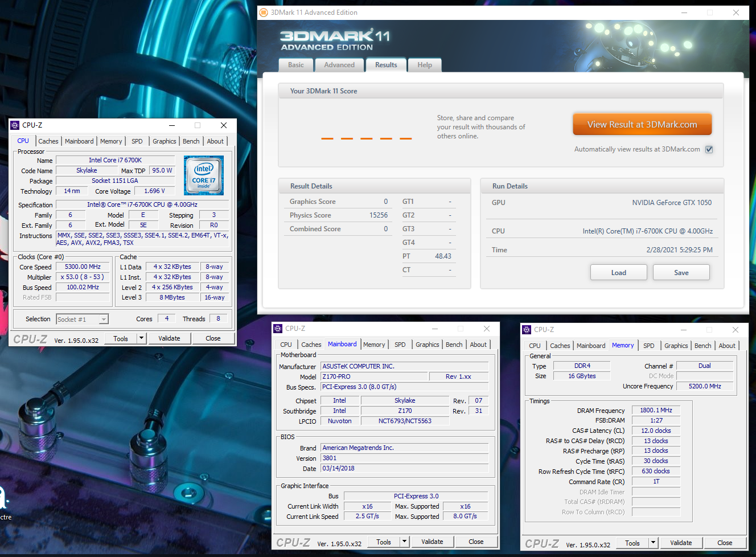Click the CAS# Latency 12.0 clocks value
The width and height of the screenshot is (756, 557).
656,431
